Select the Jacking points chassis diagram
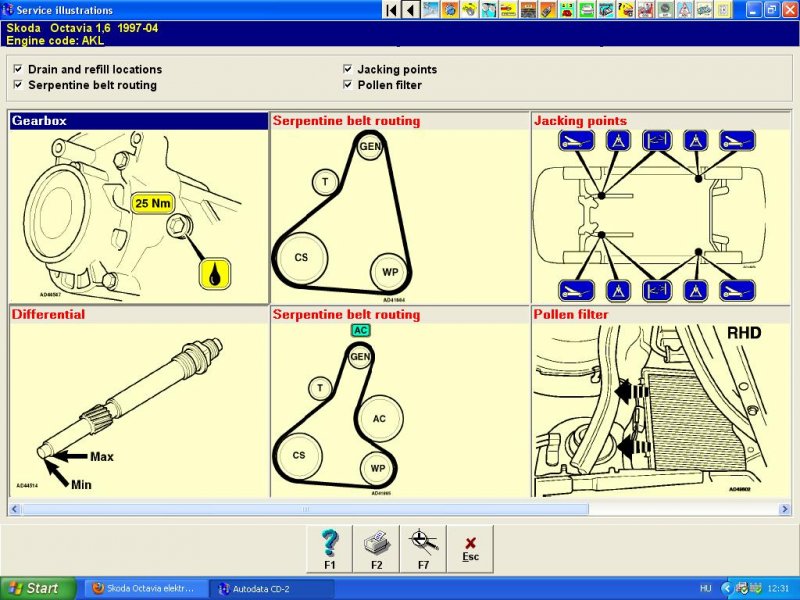The image size is (800, 600). 661,216
